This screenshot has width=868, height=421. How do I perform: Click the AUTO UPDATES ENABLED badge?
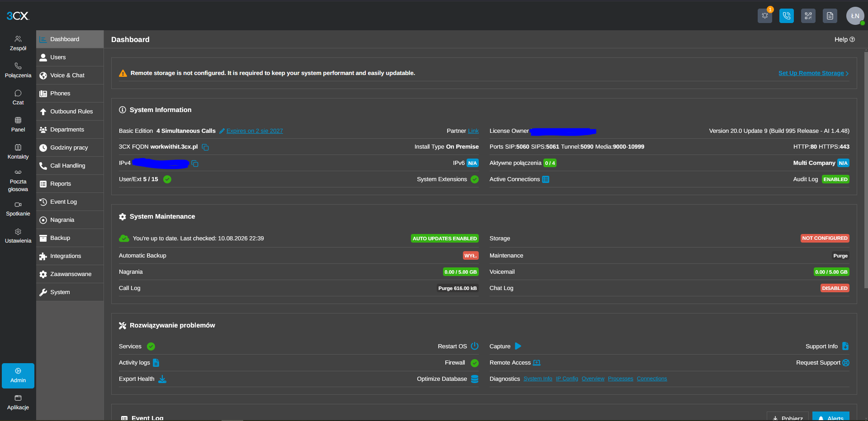pos(445,239)
